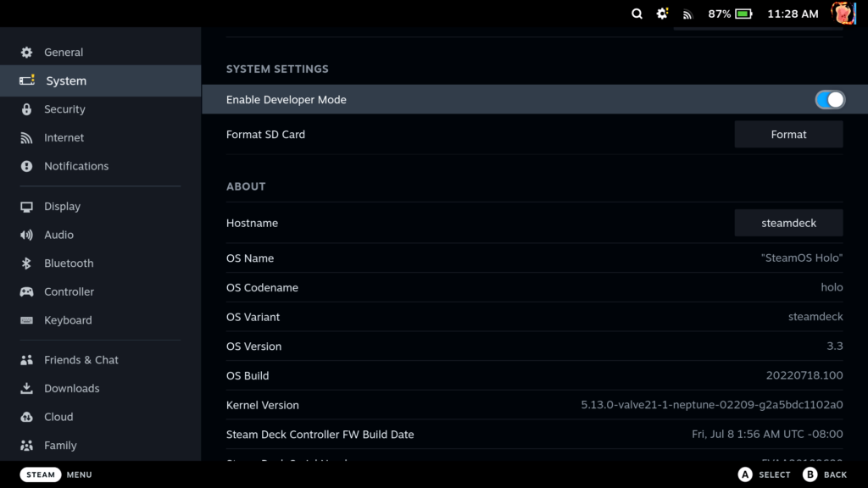Click the Security padlock icon
Image resolution: width=868 pixels, height=488 pixels.
(27, 109)
